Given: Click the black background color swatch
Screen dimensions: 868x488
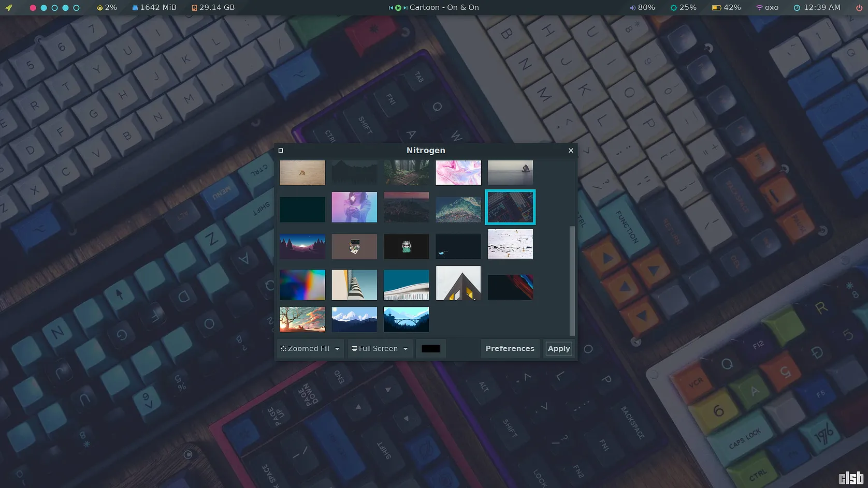Looking at the screenshot, I should click(x=430, y=349).
